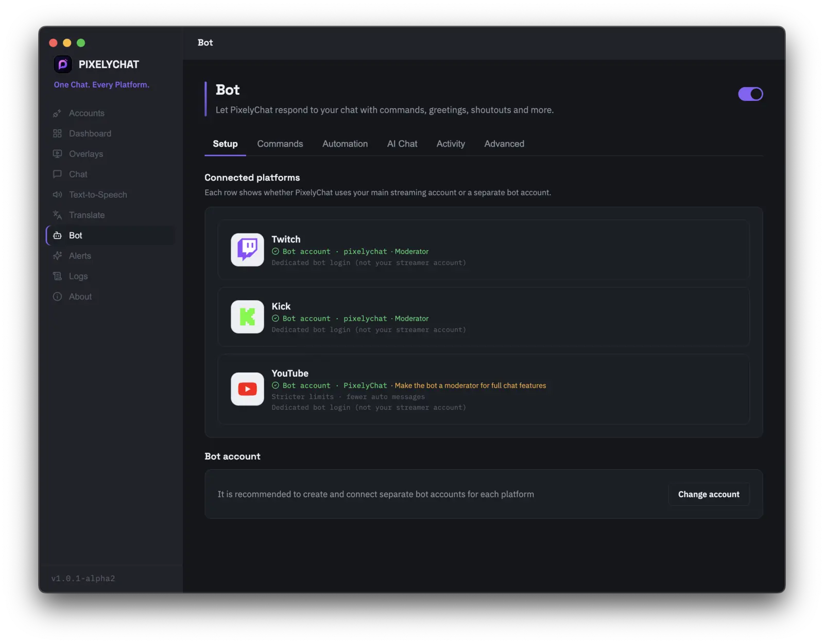Click the Kick platform name

click(281, 306)
